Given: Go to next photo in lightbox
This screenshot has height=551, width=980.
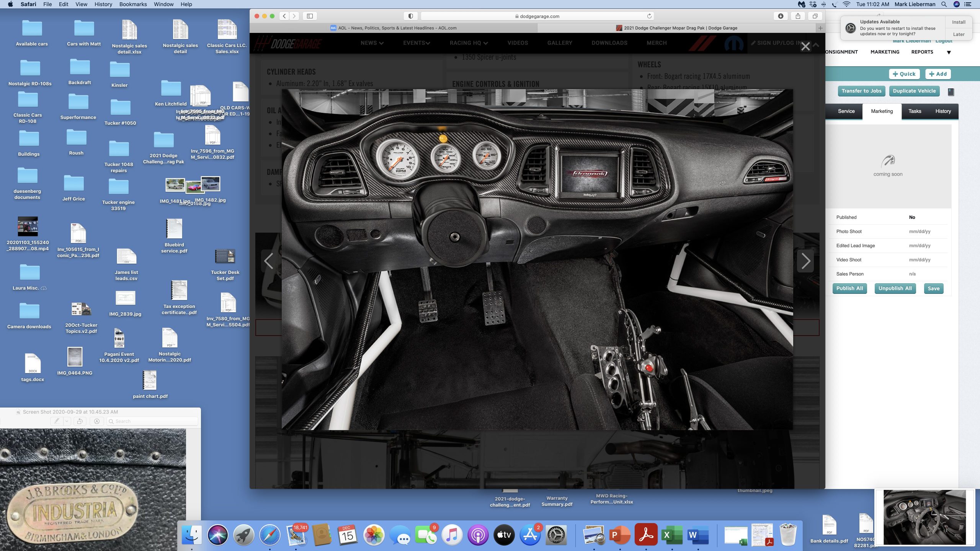Looking at the screenshot, I should (x=805, y=261).
